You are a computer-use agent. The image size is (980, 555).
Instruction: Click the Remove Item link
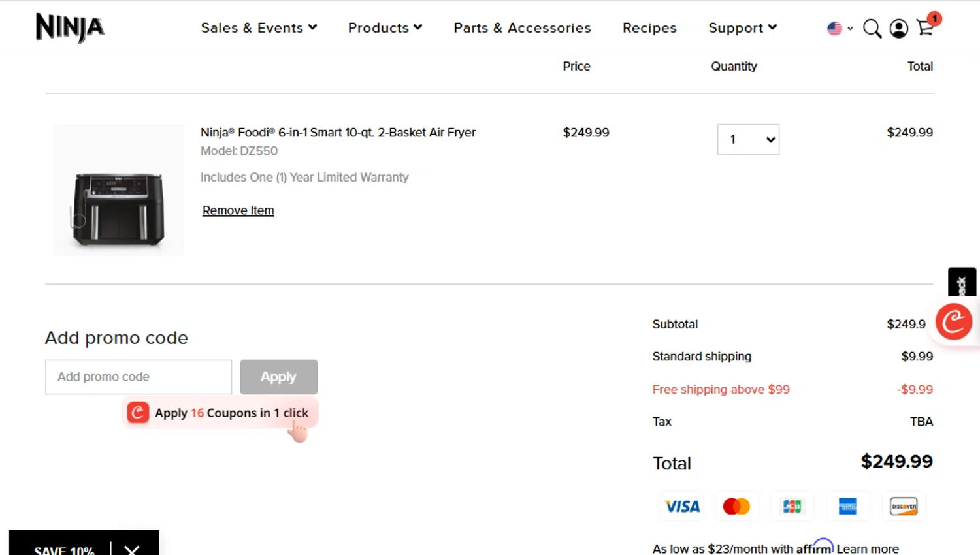(x=238, y=210)
